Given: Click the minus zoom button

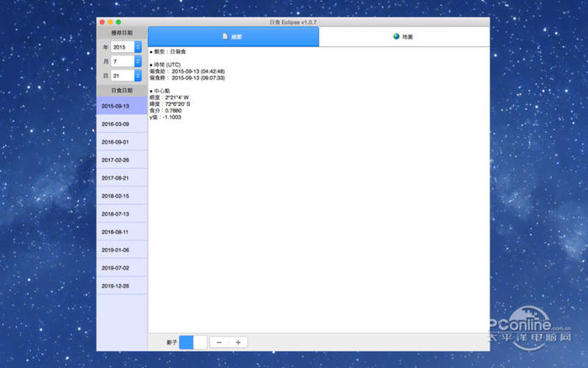Looking at the screenshot, I should pyautogui.click(x=219, y=343).
